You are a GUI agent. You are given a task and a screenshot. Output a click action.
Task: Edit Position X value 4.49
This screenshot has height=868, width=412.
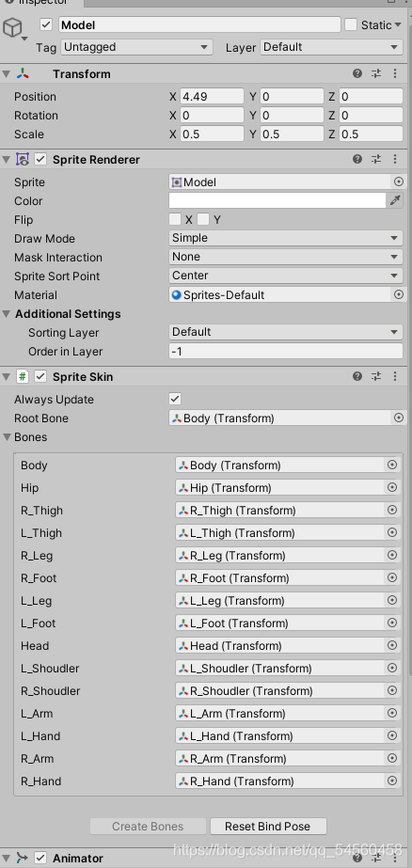point(212,96)
